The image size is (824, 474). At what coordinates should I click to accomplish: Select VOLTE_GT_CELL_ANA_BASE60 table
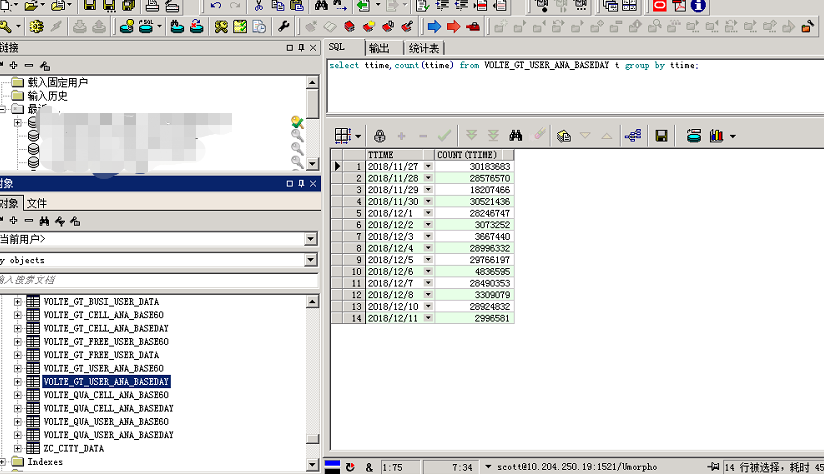[104, 315]
